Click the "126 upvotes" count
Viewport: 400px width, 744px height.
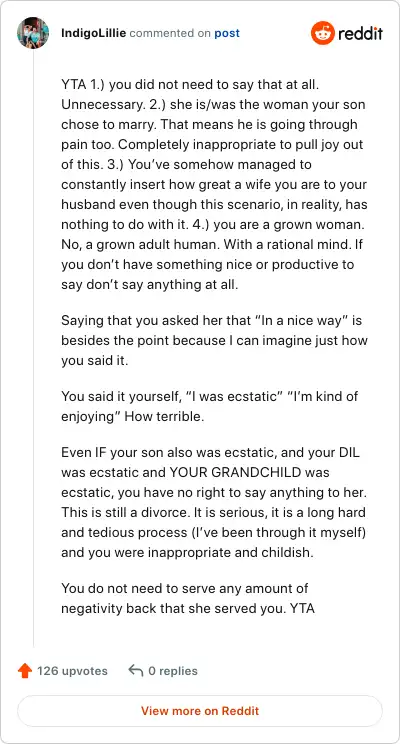72,671
